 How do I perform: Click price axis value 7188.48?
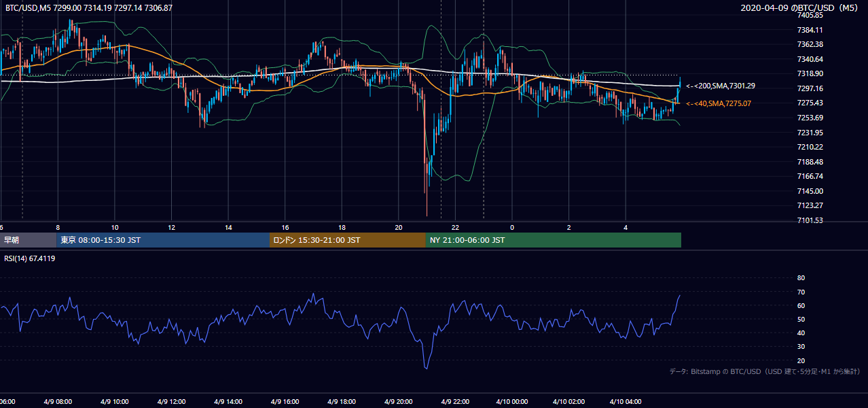pyautogui.click(x=810, y=162)
